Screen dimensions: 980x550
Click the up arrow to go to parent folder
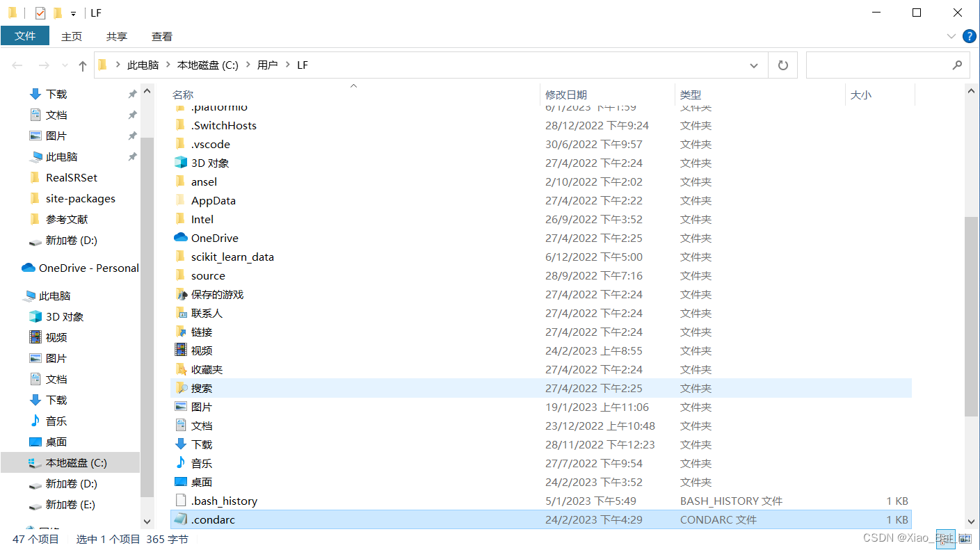tap(82, 65)
